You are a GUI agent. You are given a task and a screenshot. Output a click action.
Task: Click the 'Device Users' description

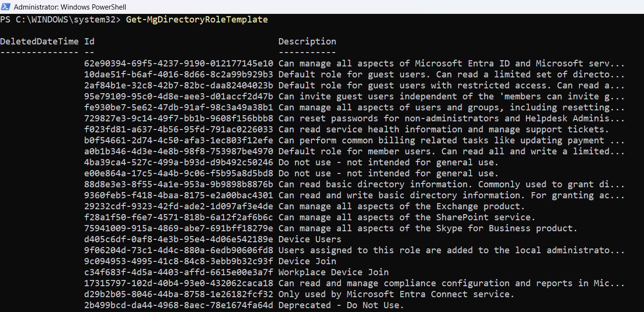[310, 239]
